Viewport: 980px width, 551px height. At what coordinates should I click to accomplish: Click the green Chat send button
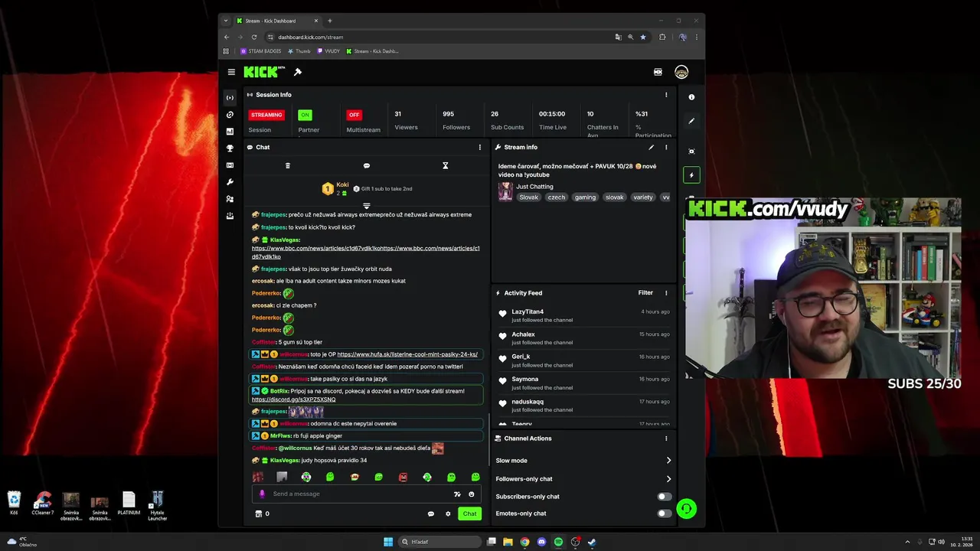click(469, 514)
